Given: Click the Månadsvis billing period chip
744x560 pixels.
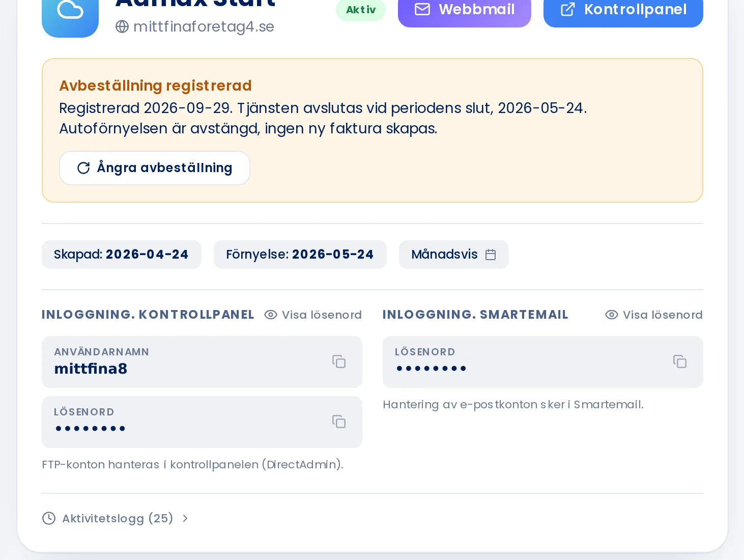Looking at the screenshot, I should 454,255.
